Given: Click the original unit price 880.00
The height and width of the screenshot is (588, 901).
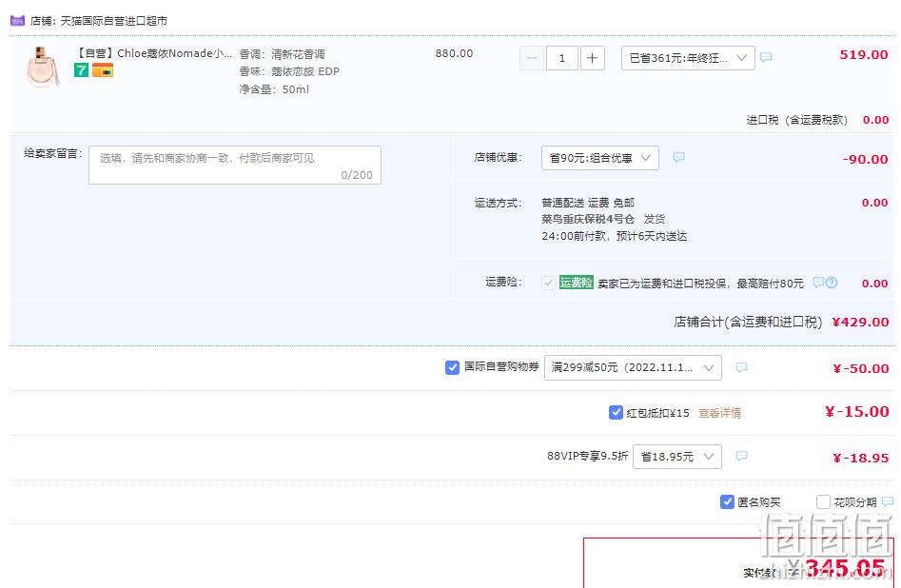Looking at the screenshot, I should [454, 53].
